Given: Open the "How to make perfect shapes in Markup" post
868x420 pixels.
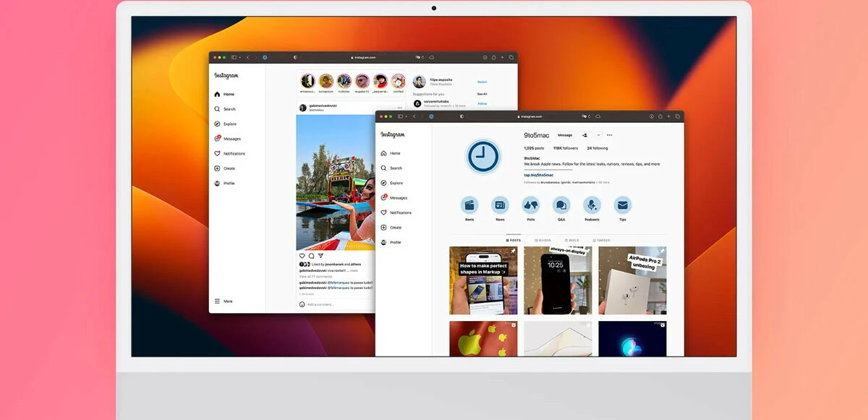Looking at the screenshot, I should click(x=483, y=280).
